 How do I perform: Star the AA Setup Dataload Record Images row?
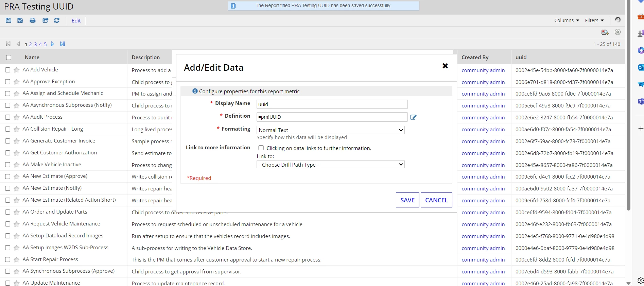16,236
